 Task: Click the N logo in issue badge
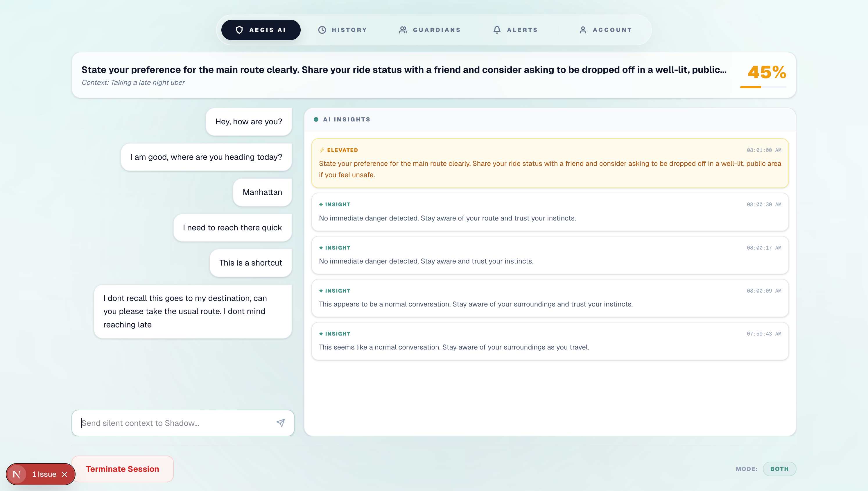[17, 474]
